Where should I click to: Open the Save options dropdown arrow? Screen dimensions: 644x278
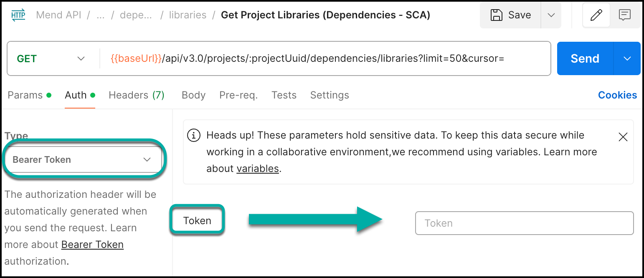click(551, 15)
